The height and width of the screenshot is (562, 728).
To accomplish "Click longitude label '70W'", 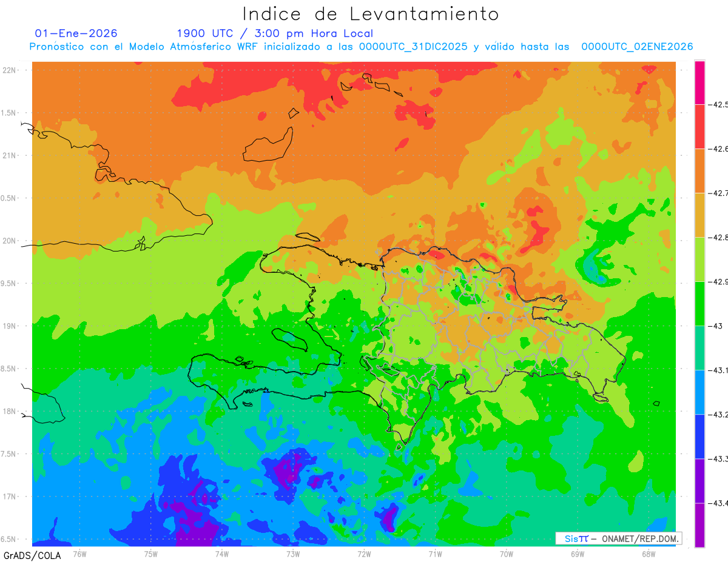I will point(506,553).
